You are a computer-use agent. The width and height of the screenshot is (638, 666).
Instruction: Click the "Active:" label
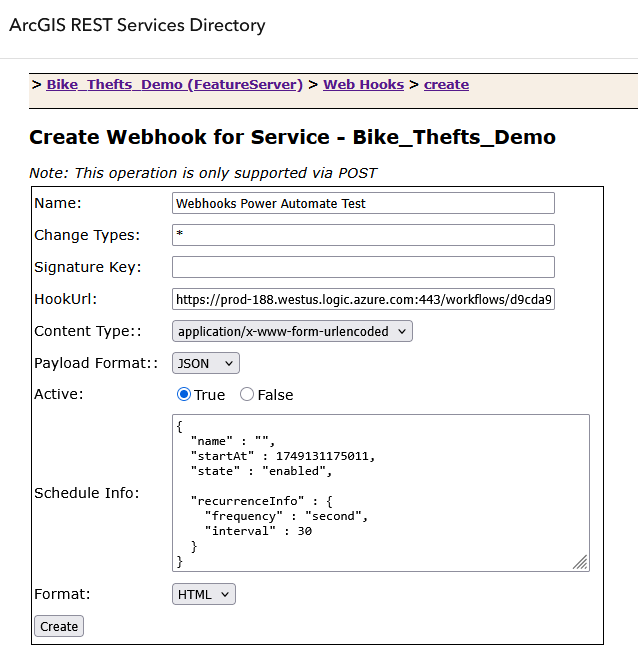[59, 394]
